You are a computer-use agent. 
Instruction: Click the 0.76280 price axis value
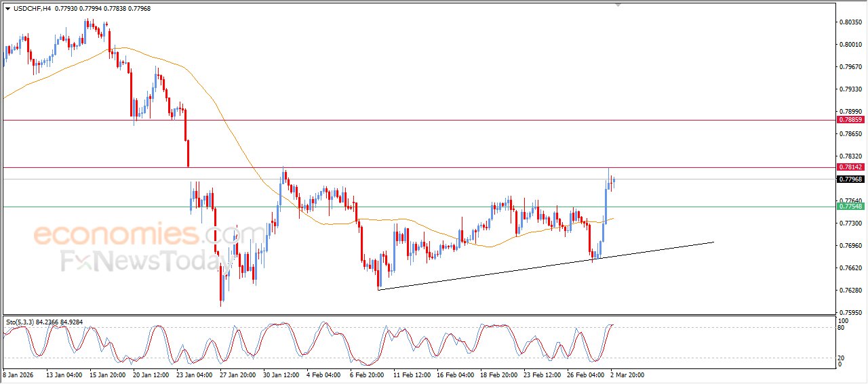(x=850, y=291)
